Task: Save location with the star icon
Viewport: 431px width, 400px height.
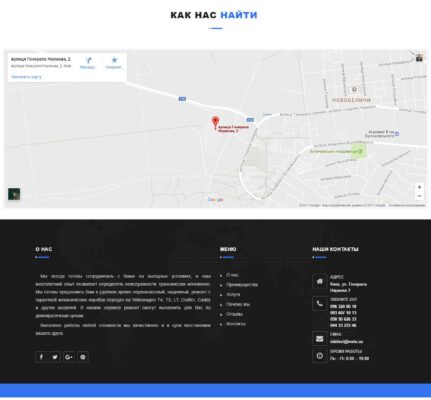Action: pyautogui.click(x=114, y=60)
